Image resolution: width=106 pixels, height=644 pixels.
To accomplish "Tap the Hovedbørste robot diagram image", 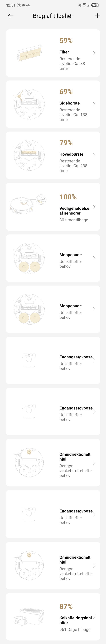I will tap(29, 155).
